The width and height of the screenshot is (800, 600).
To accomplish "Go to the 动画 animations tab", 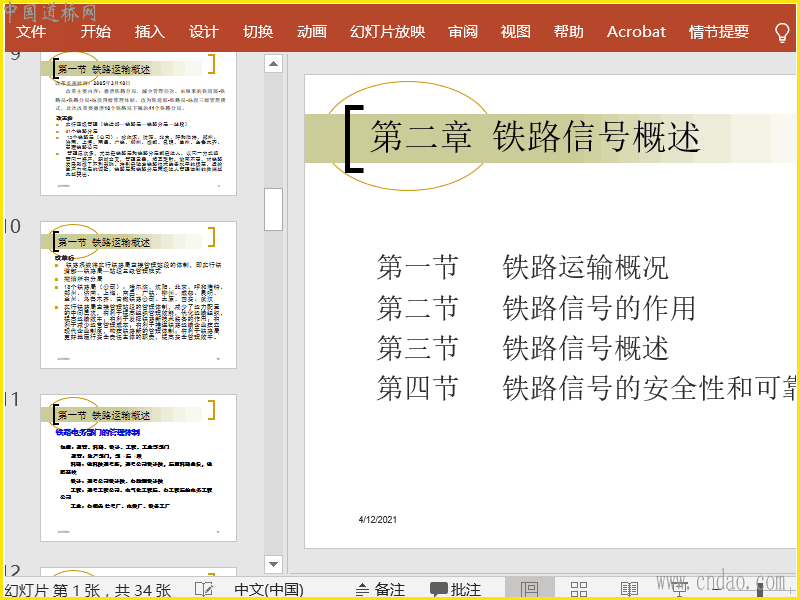I will click(x=312, y=32).
